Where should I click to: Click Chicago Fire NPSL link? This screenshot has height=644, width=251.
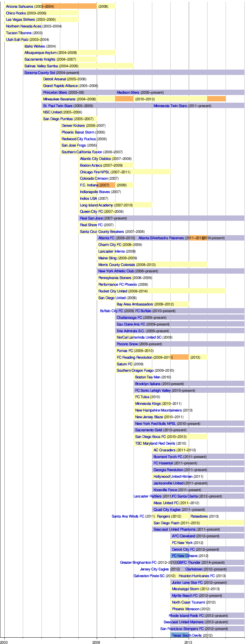pos(95,172)
